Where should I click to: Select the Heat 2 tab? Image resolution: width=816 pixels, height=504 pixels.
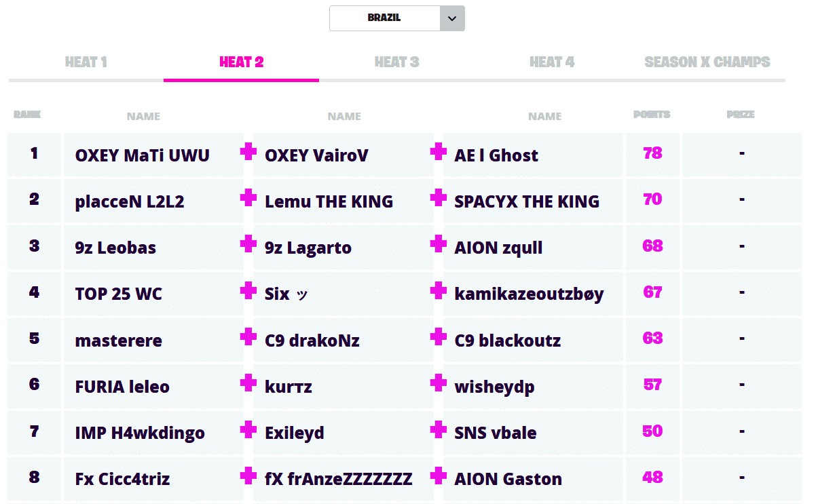241,62
